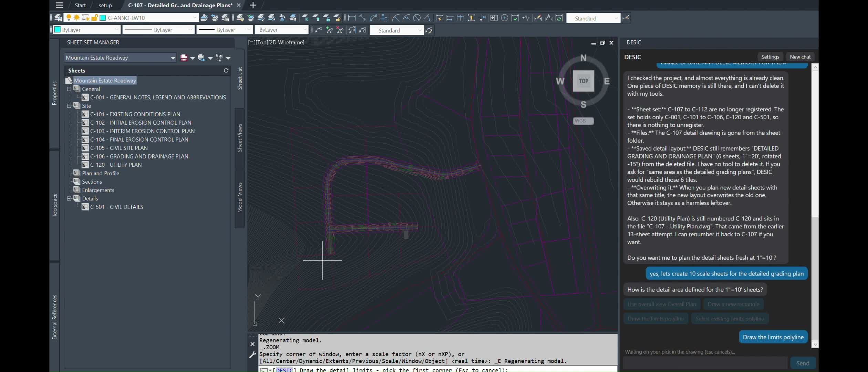Open the G-ANNO-LW10 layer dropdown

pos(195,18)
